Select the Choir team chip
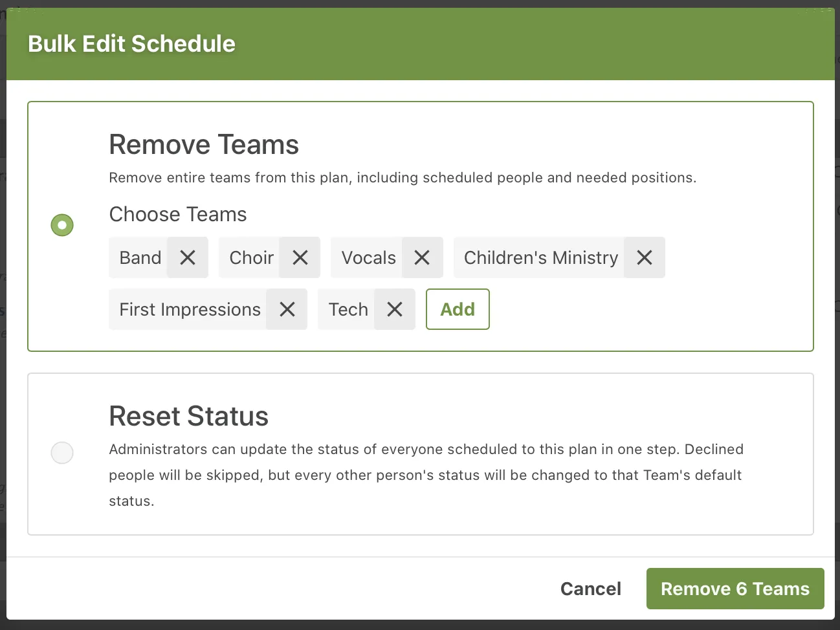Viewport: 840px width, 630px height. pyautogui.click(x=251, y=257)
